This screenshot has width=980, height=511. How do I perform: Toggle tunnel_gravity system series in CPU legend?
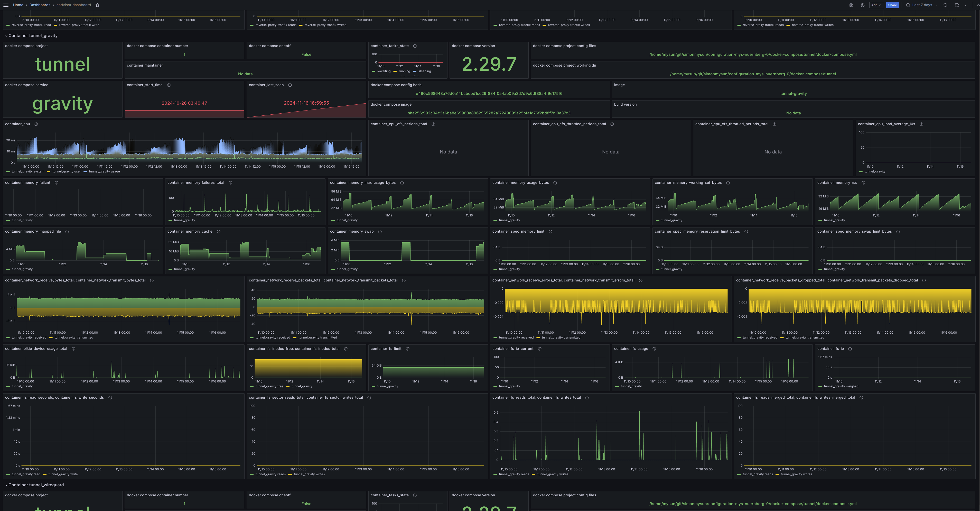(x=28, y=172)
